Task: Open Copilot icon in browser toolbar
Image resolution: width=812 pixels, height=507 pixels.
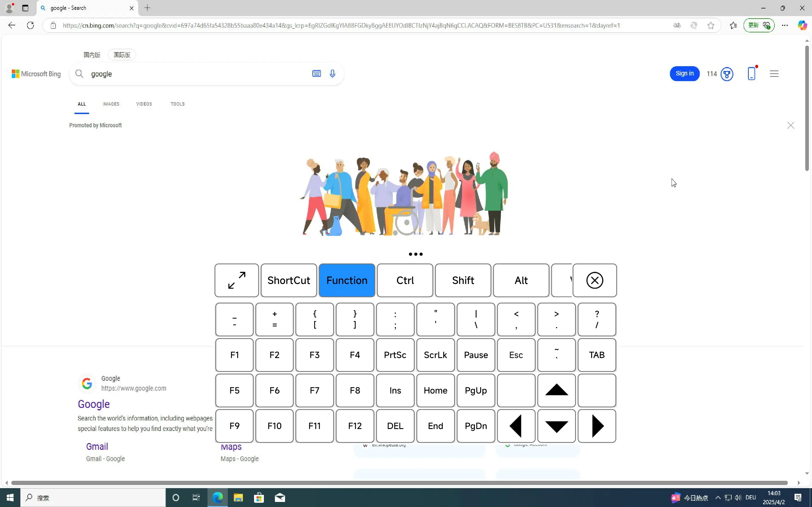Action: [802, 25]
